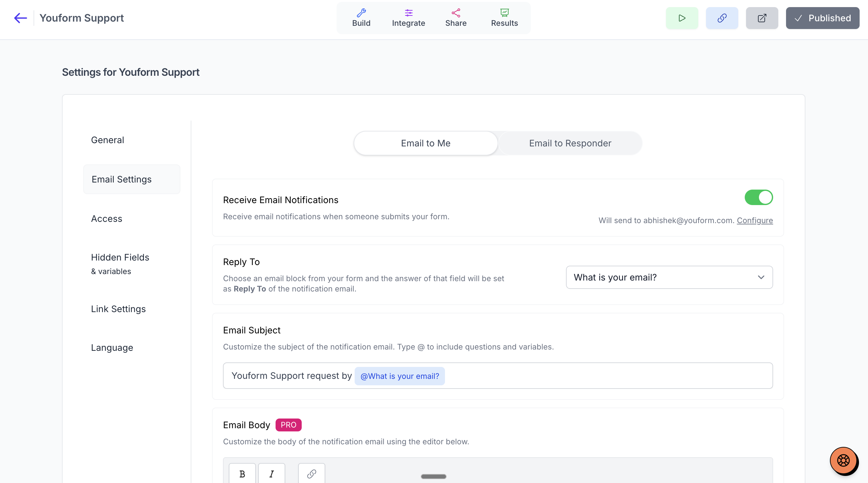Click the Youform Support form title

tap(82, 18)
